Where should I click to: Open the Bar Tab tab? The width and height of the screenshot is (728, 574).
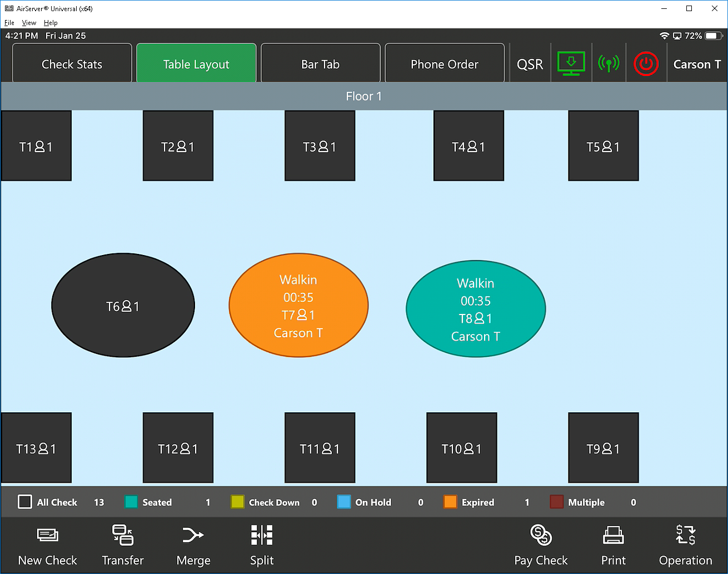(x=320, y=64)
